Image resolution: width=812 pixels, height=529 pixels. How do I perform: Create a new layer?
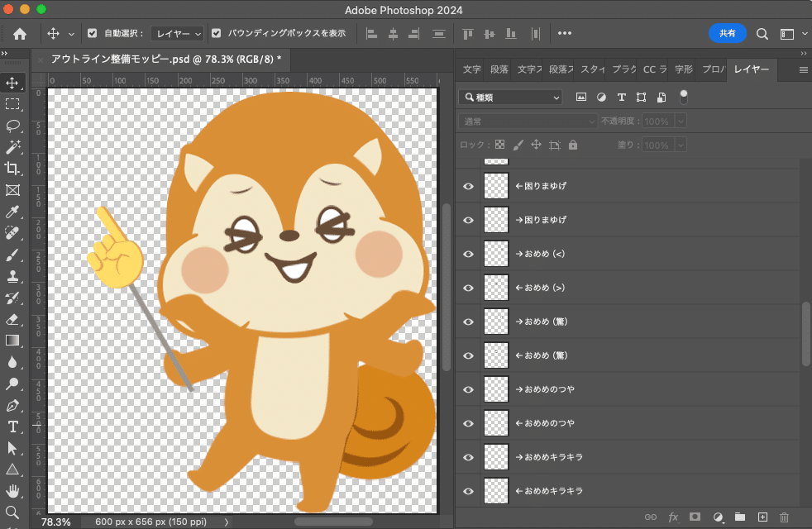point(762,517)
